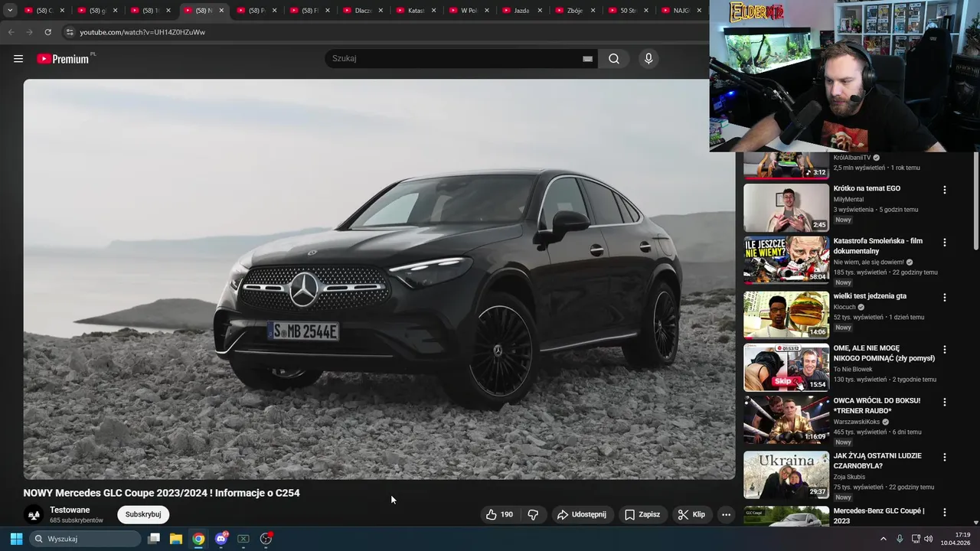The width and height of the screenshot is (980, 551).
Task: Open options for Mercedes-Benz GLC Coupé video
Action: click(x=944, y=512)
